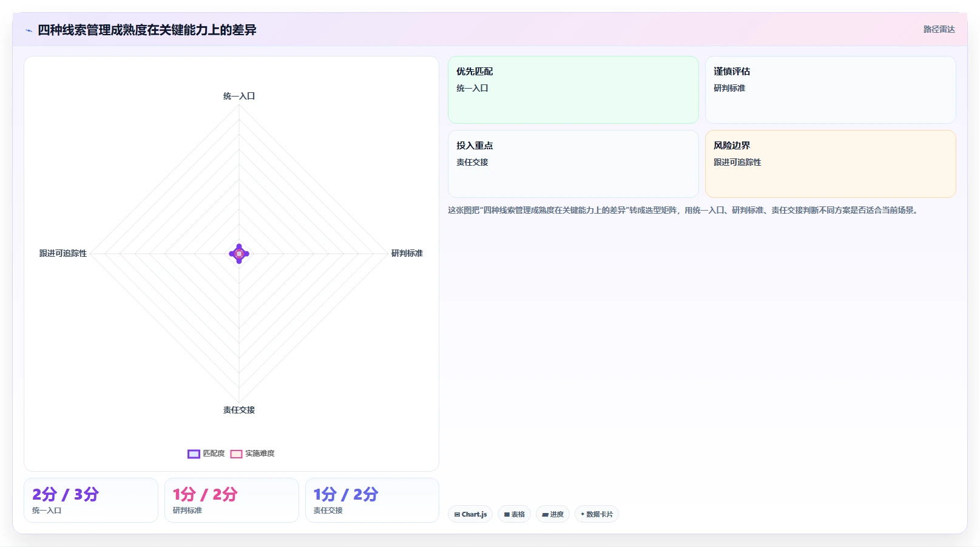The image size is (980, 547).
Task: Select the 1分 / 2分 研判标准 stat card
Action: 232,500
